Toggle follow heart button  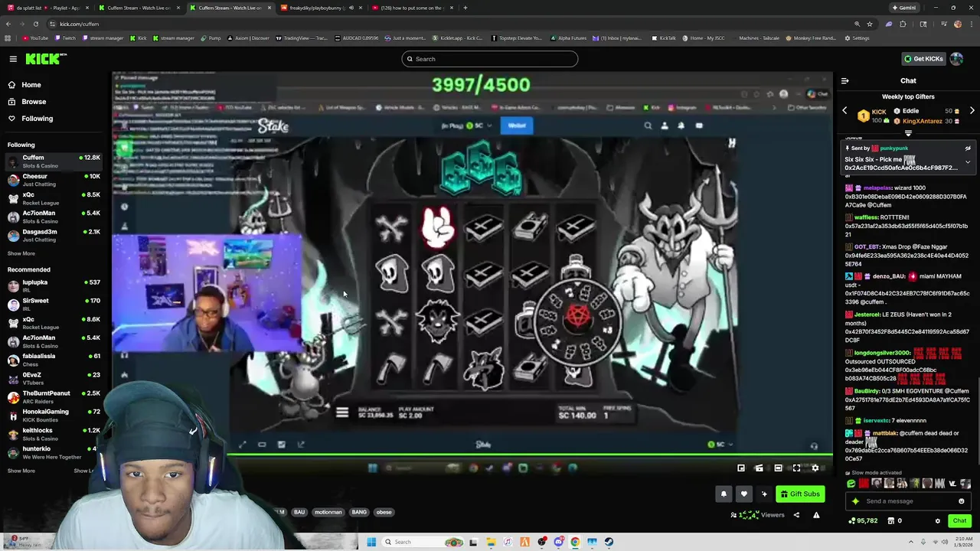[743, 494]
